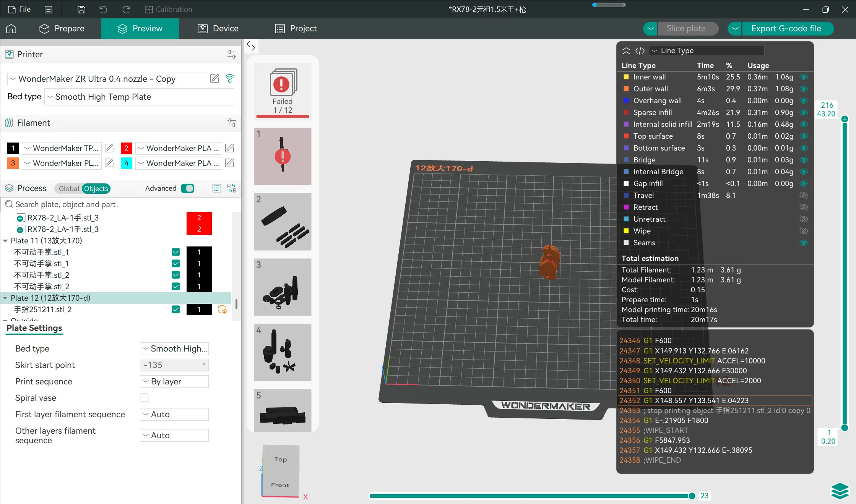
Task: Click the process settings list icon
Action: tap(217, 188)
